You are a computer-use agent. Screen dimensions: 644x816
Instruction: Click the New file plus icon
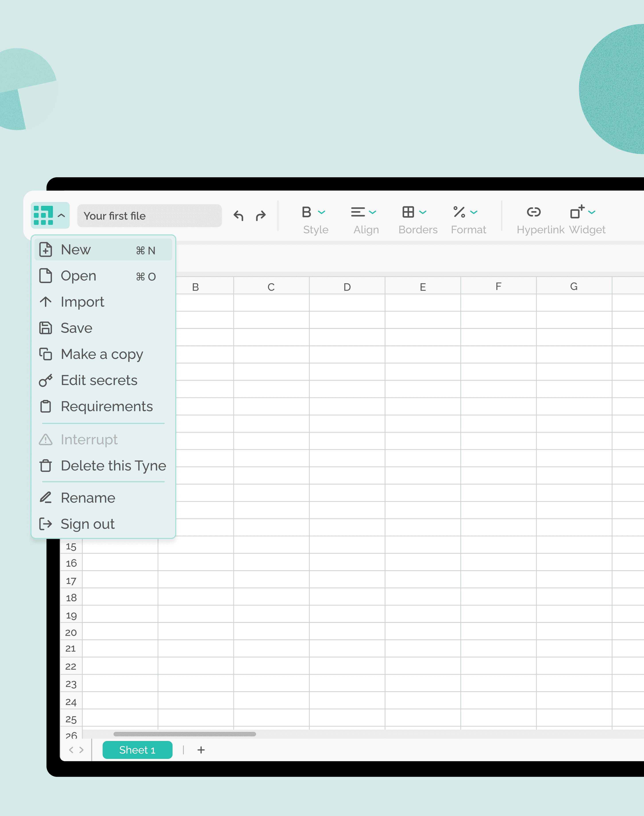[46, 250]
